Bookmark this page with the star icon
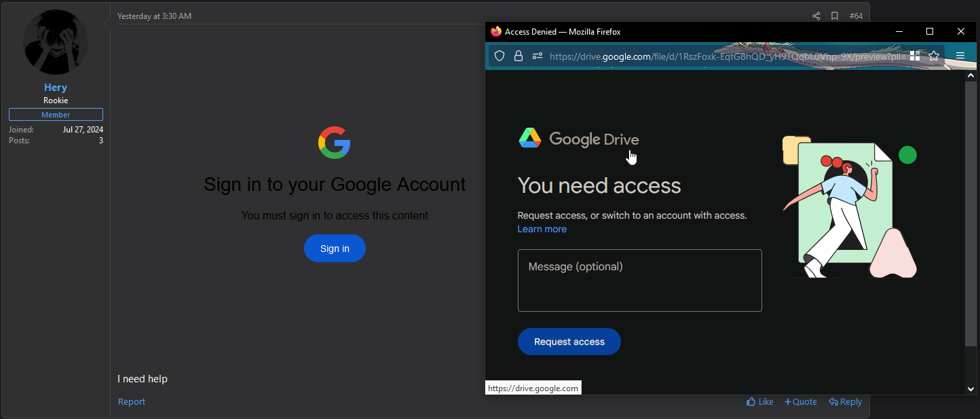Screen dimensions: 980x419 click(934, 56)
